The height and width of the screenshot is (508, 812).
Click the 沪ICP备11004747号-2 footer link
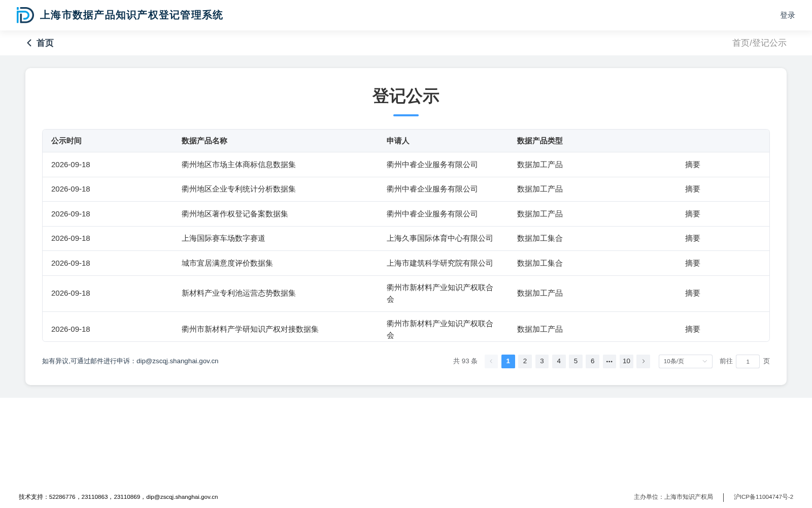pos(763,497)
